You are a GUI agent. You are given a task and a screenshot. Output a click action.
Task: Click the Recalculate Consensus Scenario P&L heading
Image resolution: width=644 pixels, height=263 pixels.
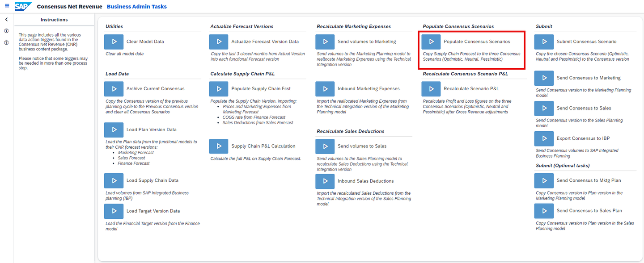pos(466,74)
